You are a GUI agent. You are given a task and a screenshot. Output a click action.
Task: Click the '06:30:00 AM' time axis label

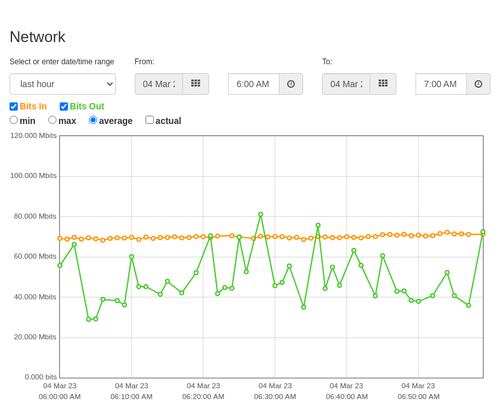point(275,397)
